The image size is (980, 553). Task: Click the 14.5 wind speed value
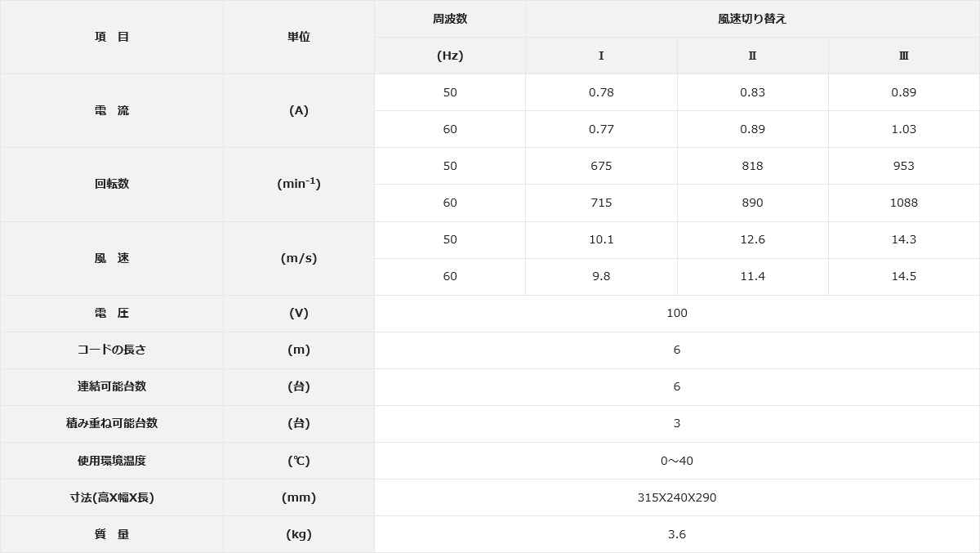tap(904, 276)
